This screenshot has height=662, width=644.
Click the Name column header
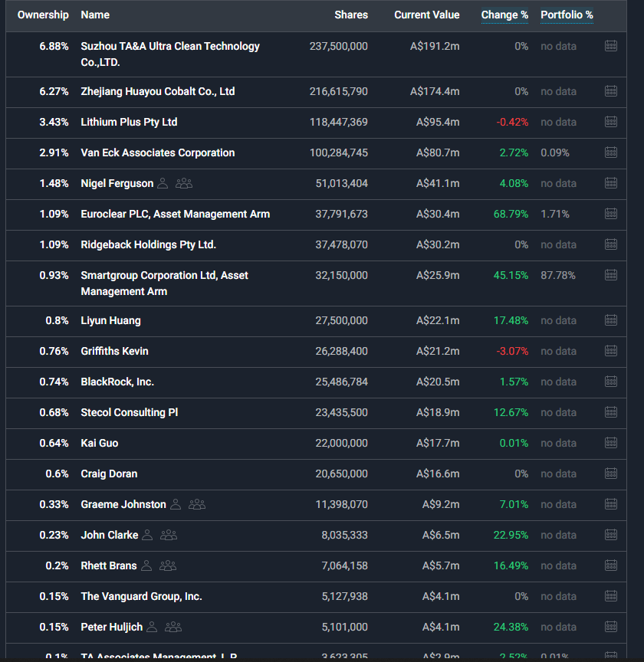pyautogui.click(x=95, y=15)
